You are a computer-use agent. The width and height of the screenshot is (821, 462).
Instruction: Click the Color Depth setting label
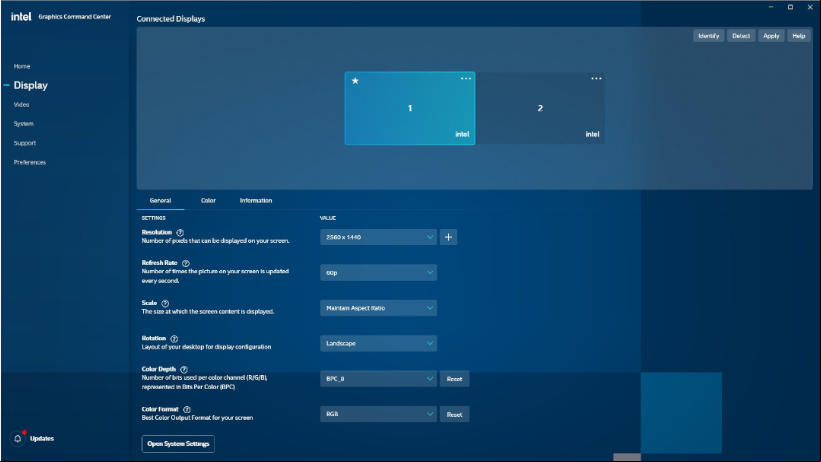(x=159, y=369)
